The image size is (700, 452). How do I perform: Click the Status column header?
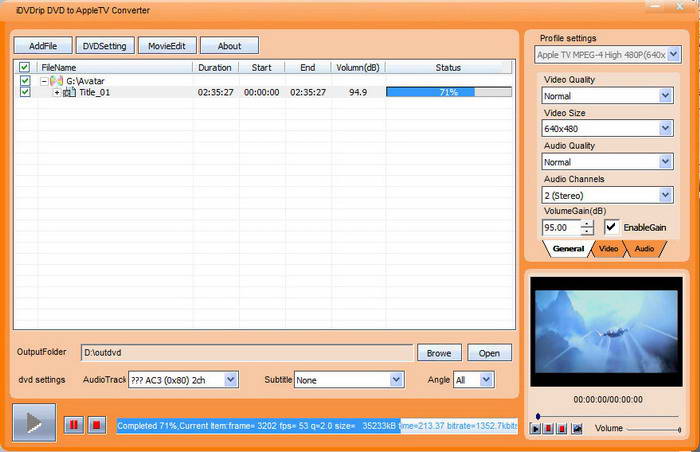tap(448, 67)
